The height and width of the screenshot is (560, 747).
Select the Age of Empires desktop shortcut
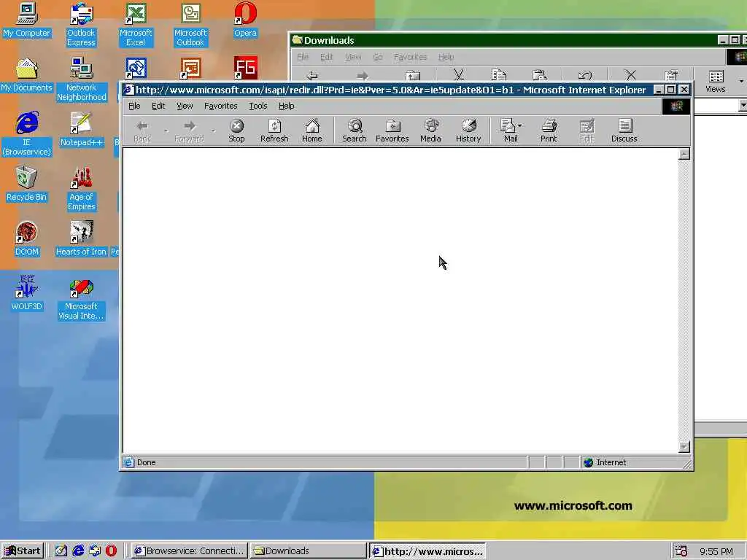(x=81, y=189)
